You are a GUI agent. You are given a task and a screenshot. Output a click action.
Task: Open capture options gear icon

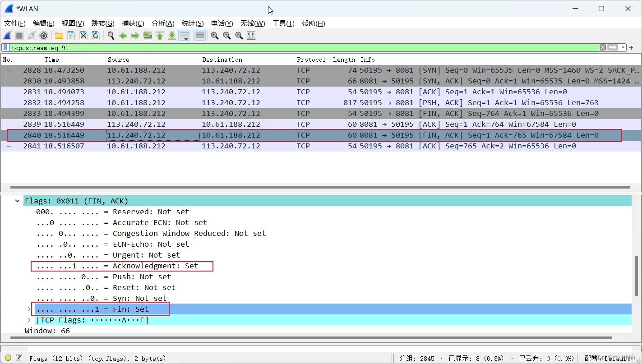tap(44, 36)
